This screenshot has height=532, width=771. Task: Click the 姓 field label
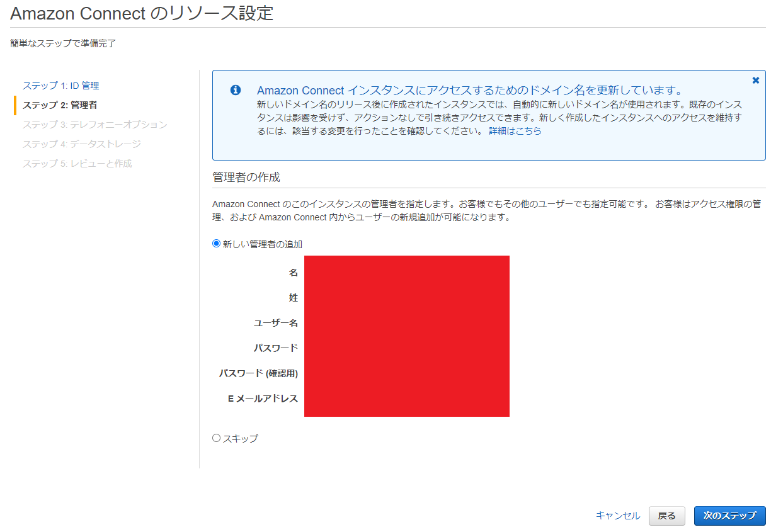tap(294, 298)
